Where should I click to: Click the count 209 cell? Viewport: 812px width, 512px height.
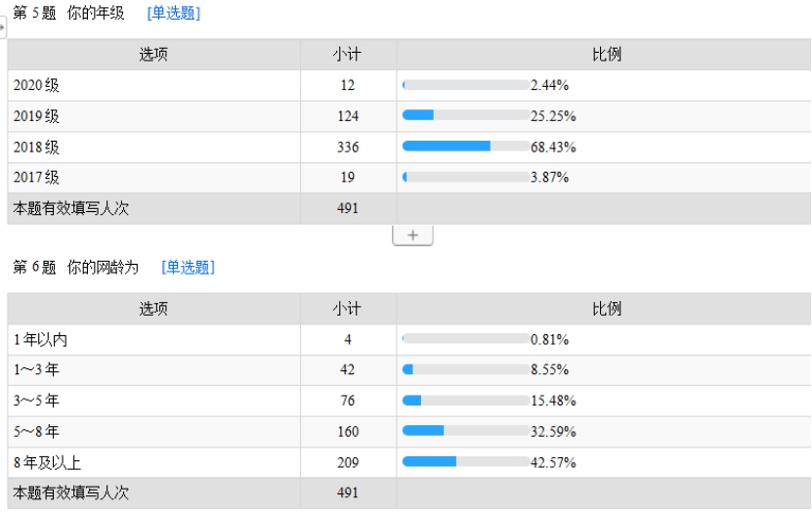(348, 462)
